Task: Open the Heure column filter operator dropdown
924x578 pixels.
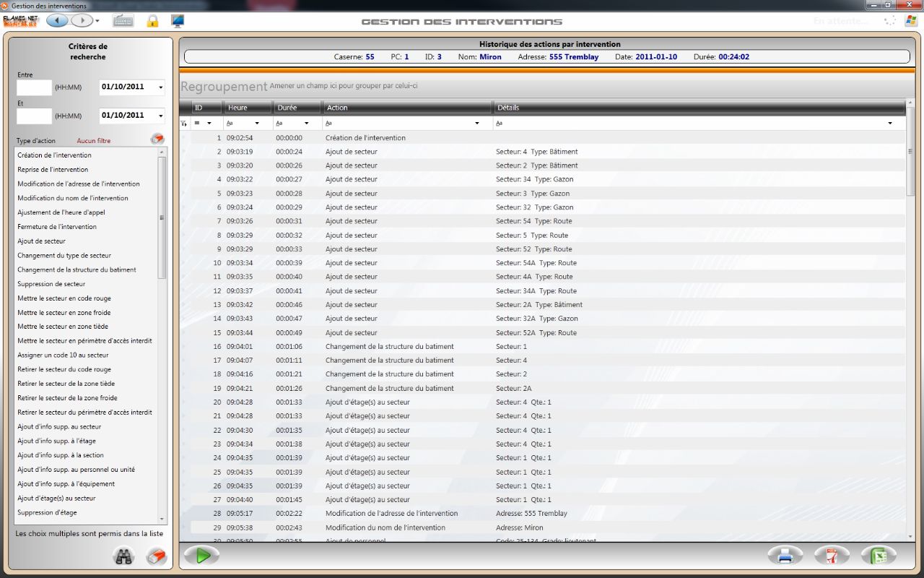Action: tap(257, 124)
